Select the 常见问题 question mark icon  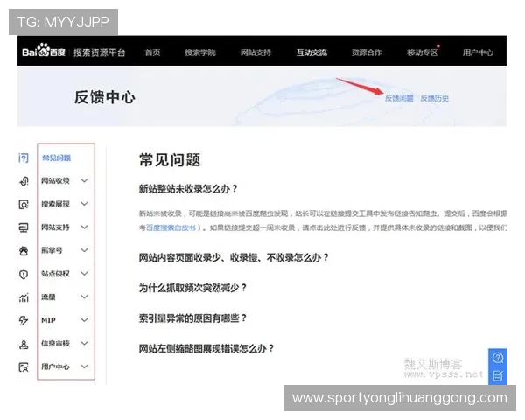pos(24,157)
